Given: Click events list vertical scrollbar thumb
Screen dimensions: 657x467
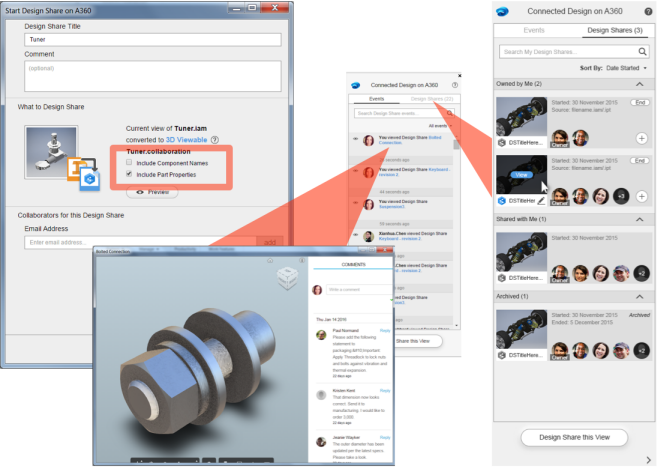Looking at the screenshot, I should click(x=456, y=145).
